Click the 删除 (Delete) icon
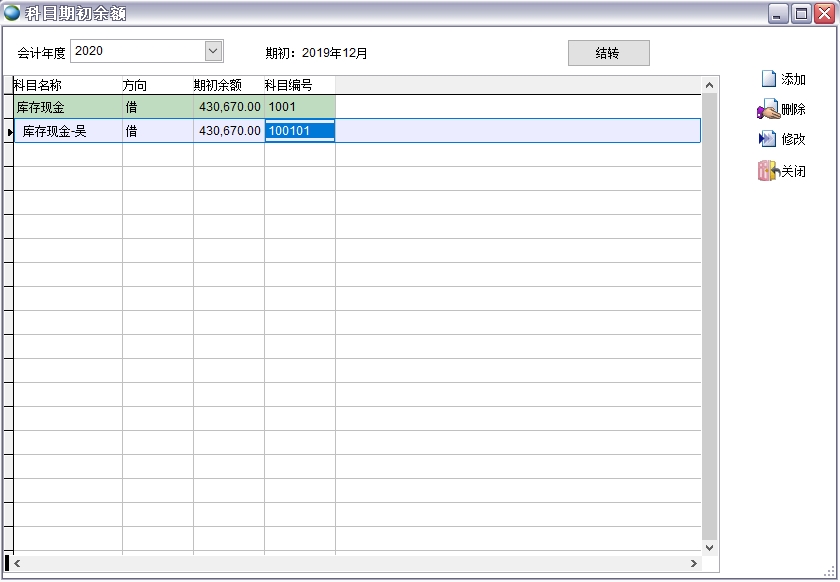 click(768, 109)
